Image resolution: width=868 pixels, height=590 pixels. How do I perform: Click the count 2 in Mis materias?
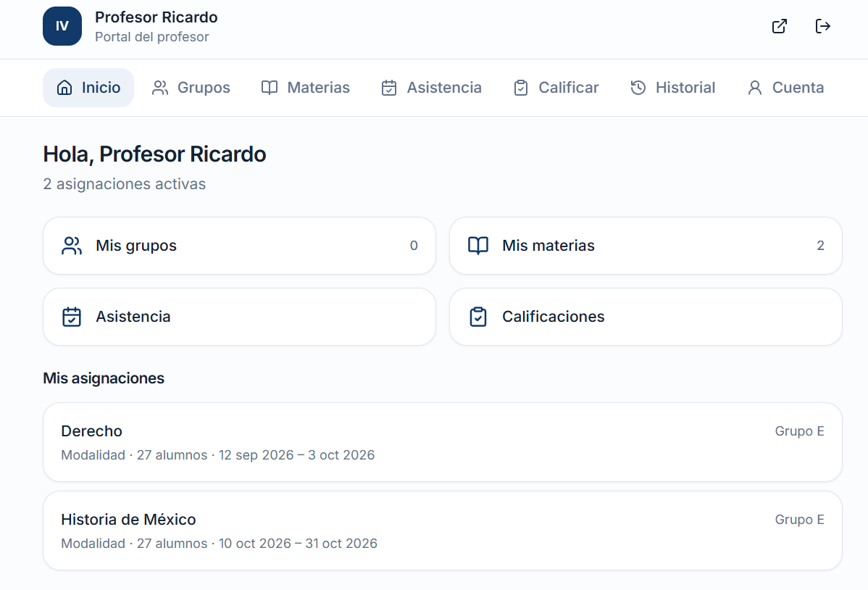[x=820, y=246]
